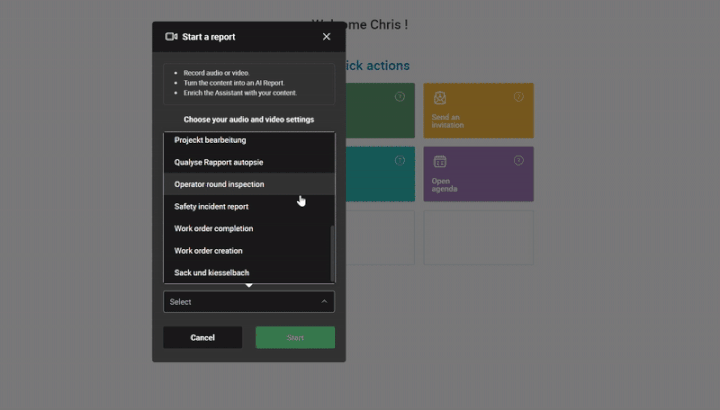The image size is (720, 410).
Task: Click the dropdown list scrollbar thumb
Action: (x=332, y=253)
